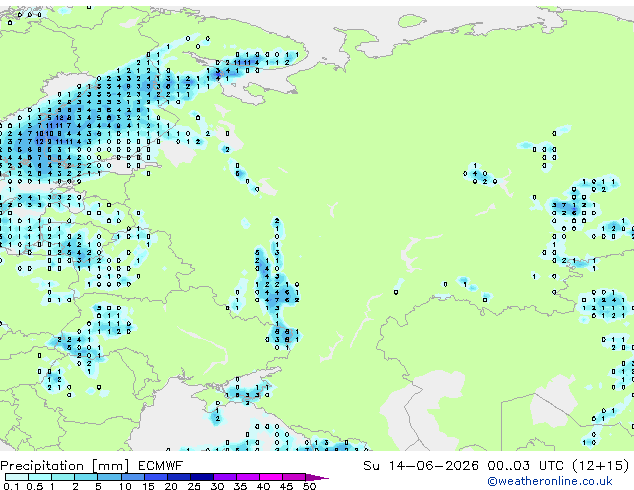Click the weatheronline.co.uk copyright link
Viewport: 634px width, 490px height.
click(x=550, y=481)
